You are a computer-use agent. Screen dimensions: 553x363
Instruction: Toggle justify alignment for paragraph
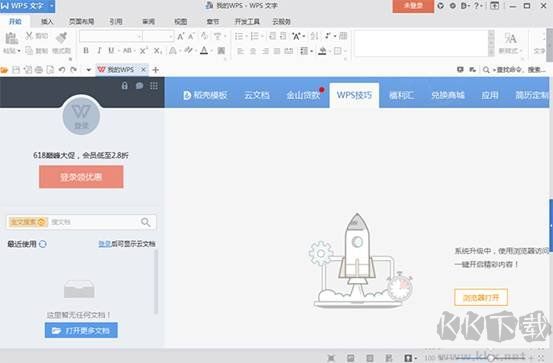(277, 52)
